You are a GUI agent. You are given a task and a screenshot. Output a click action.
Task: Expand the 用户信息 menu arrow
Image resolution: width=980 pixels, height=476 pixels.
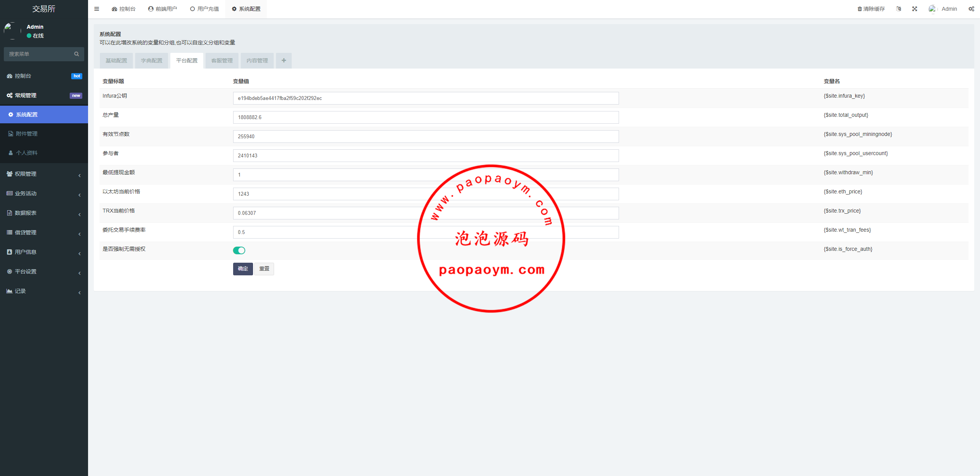(x=80, y=254)
